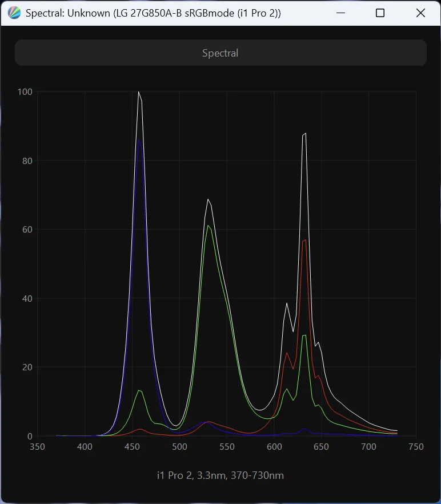Click the green curve peak near 530nm
The image size is (441, 504).
209,226
